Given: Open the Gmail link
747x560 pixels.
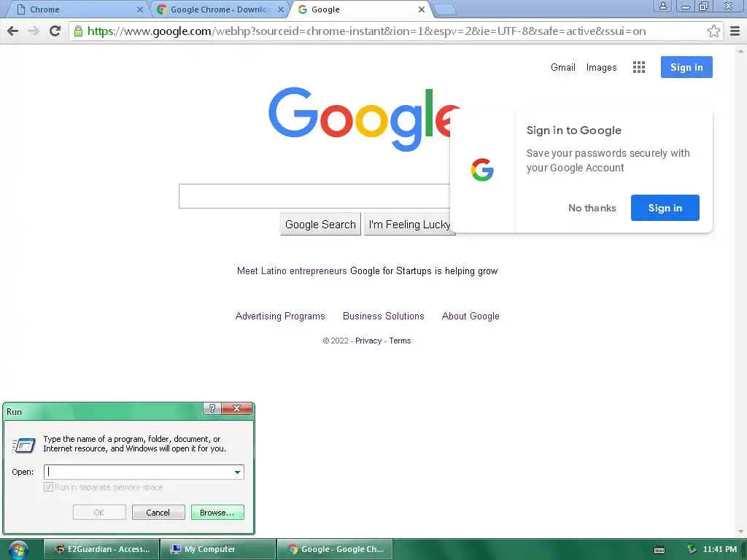Looking at the screenshot, I should 562,67.
